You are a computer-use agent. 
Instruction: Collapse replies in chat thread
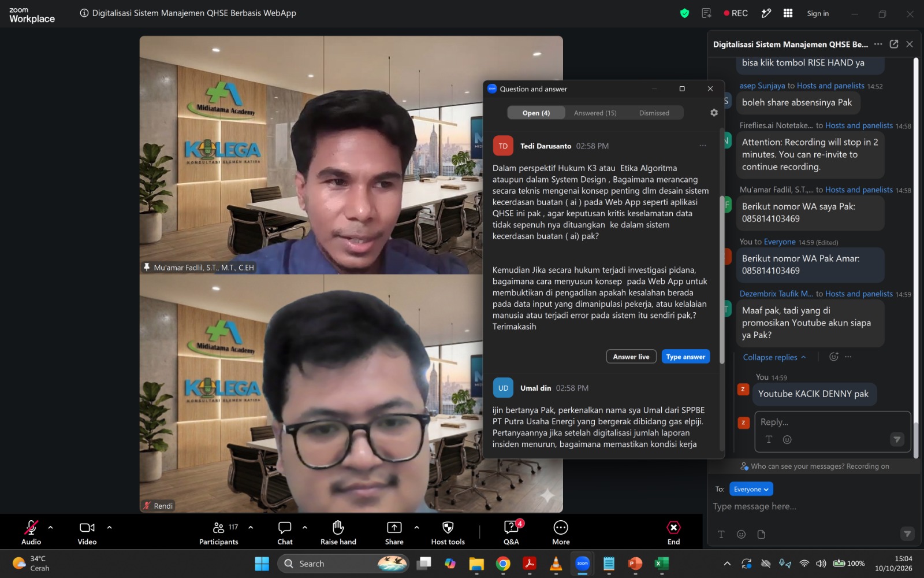click(774, 357)
